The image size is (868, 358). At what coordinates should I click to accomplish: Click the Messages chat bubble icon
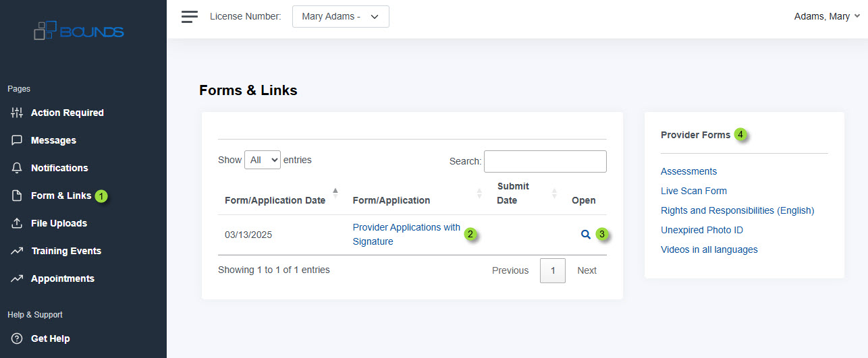[x=17, y=140]
